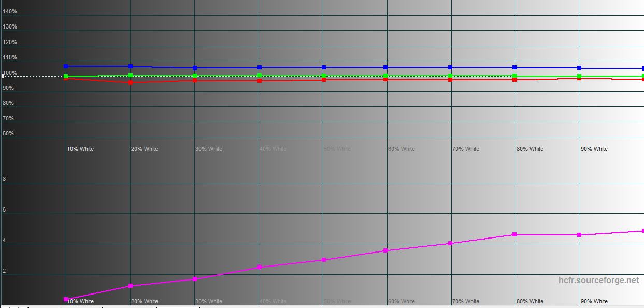Click the magenta point at 90% White
The image size is (644, 308).
pos(579,235)
